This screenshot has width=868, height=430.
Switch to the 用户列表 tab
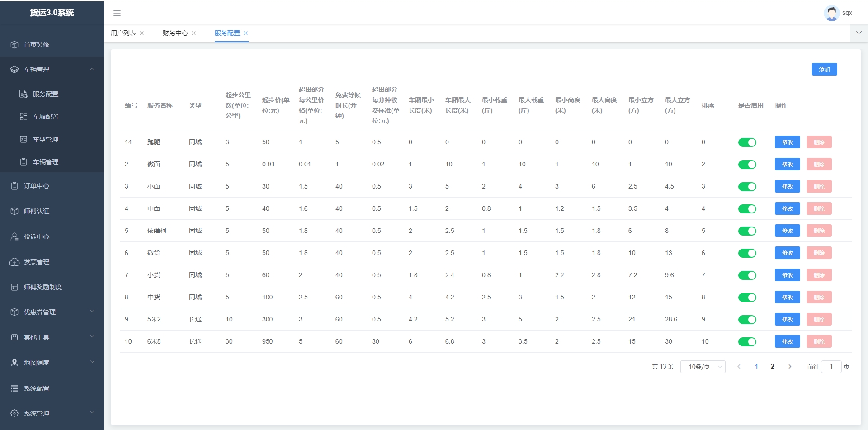123,33
